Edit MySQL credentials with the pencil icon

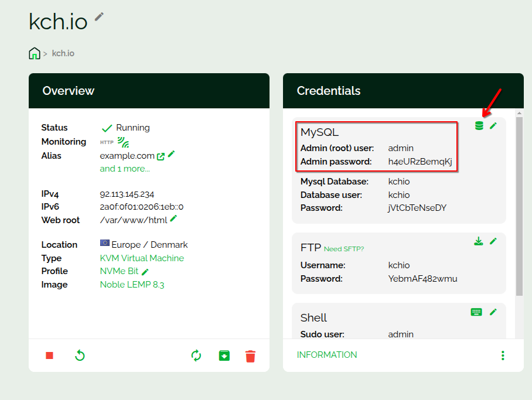pos(493,126)
